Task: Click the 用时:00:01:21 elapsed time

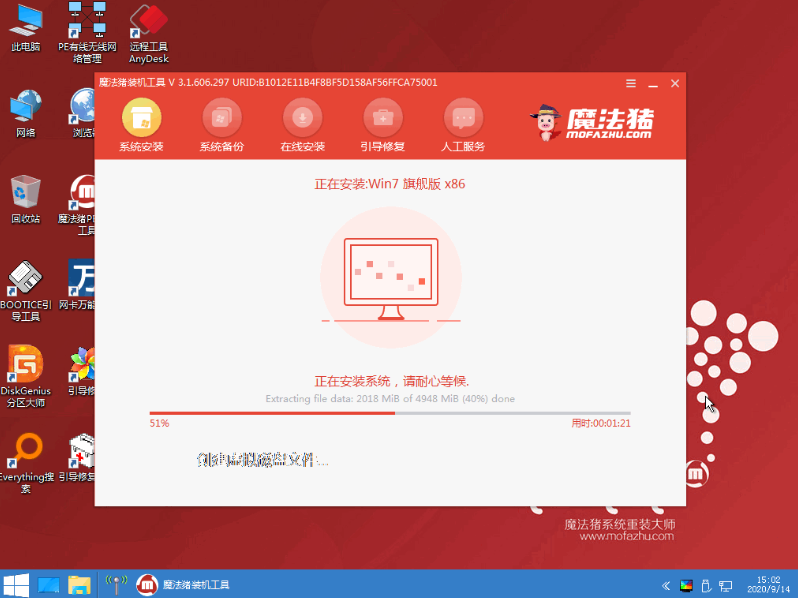Action: 601,423
